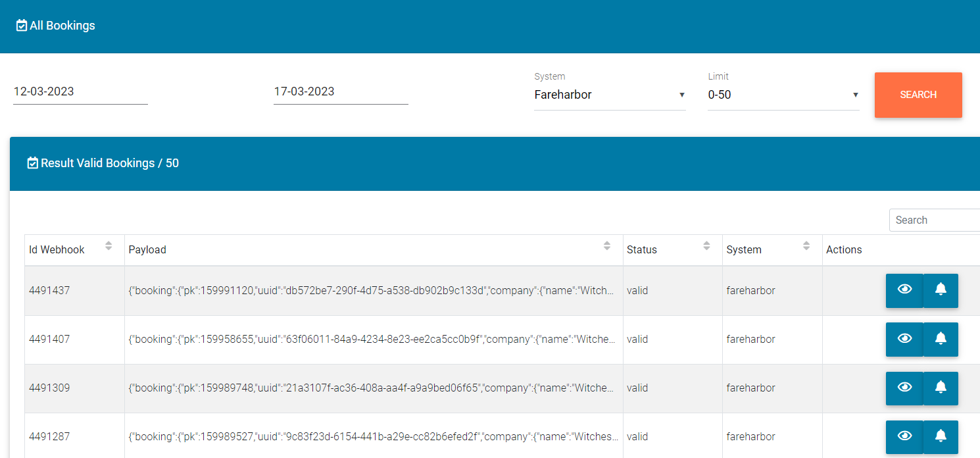Select webhook id 4491407 cell

pos(74,340)
